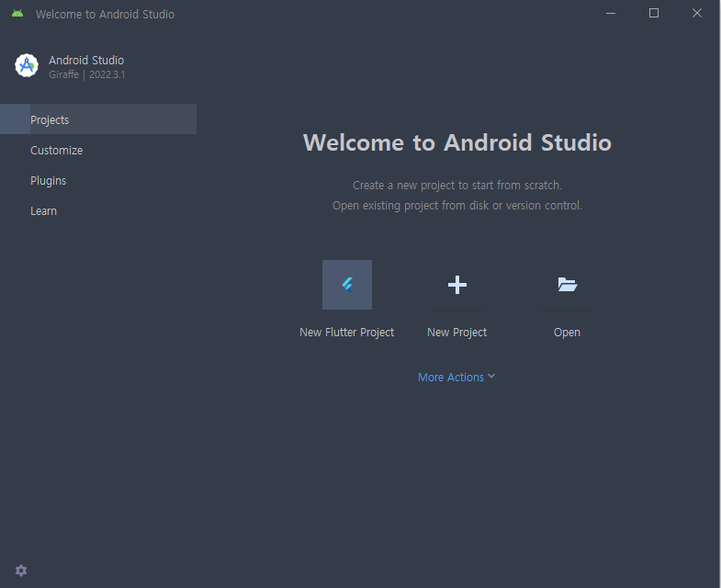Click the New Project label
This screenshot has height=588, width=721.
click(457, 333)
